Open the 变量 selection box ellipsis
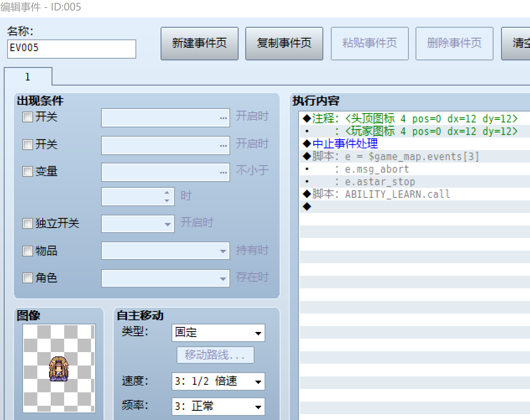 click(x=223, y=172)
